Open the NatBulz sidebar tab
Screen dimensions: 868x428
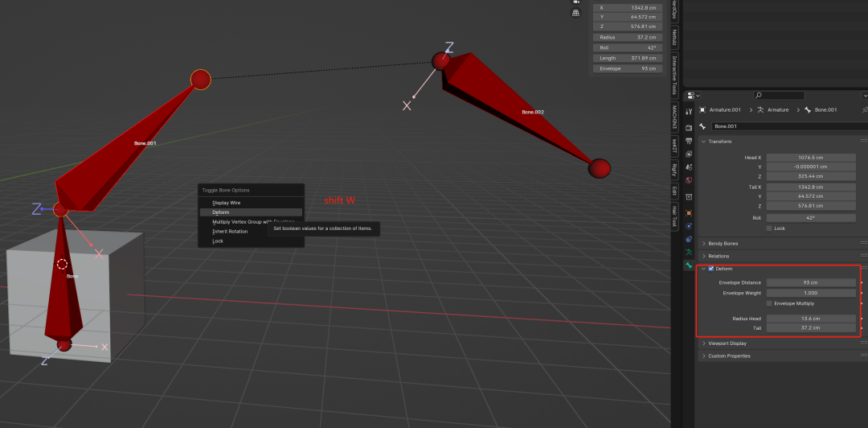pyautogui.click(x=675, y=38)
